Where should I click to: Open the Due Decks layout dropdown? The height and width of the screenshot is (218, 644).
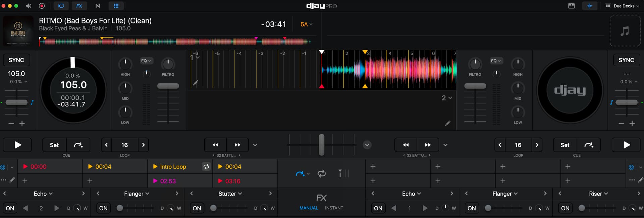[622, 6]
